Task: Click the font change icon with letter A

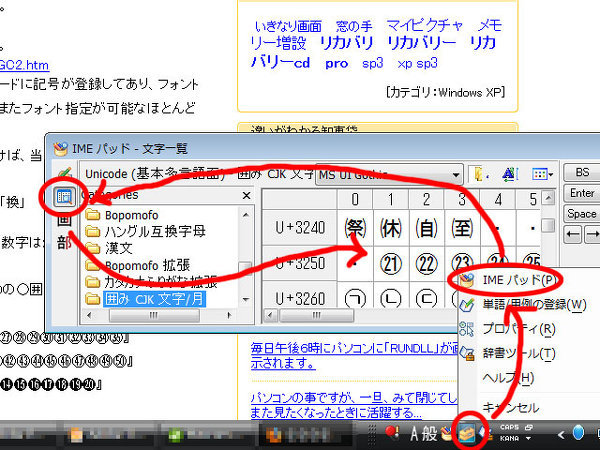Action: (510, 174)
